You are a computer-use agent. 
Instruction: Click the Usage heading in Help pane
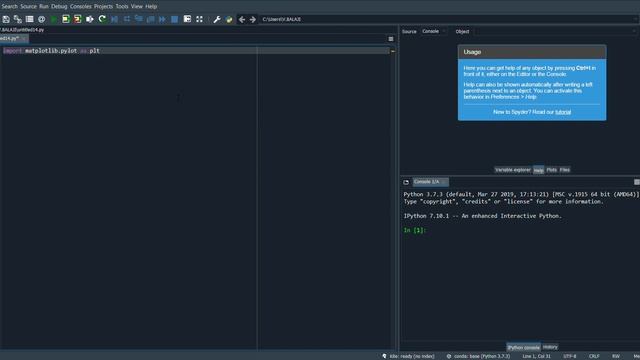click(x=472, y=52)
